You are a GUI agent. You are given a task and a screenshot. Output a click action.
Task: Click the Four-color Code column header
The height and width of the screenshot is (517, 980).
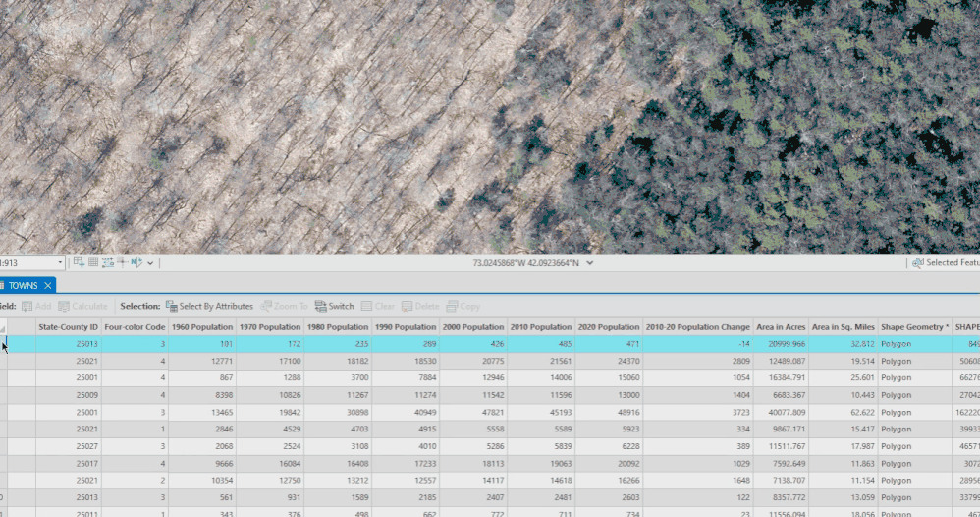point(135,327)
